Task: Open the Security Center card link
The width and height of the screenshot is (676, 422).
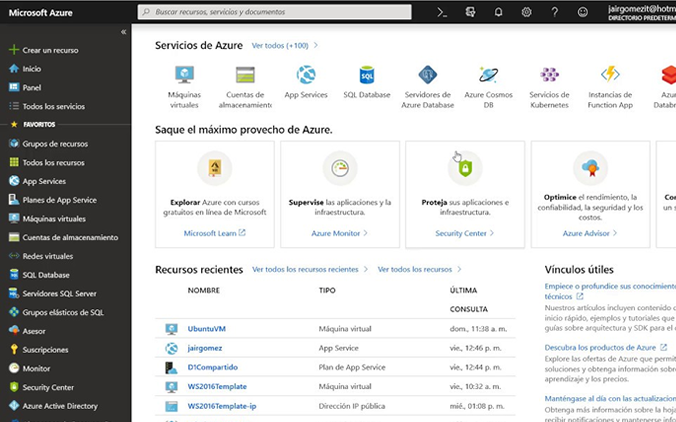Action: click(x=464, y=233)
